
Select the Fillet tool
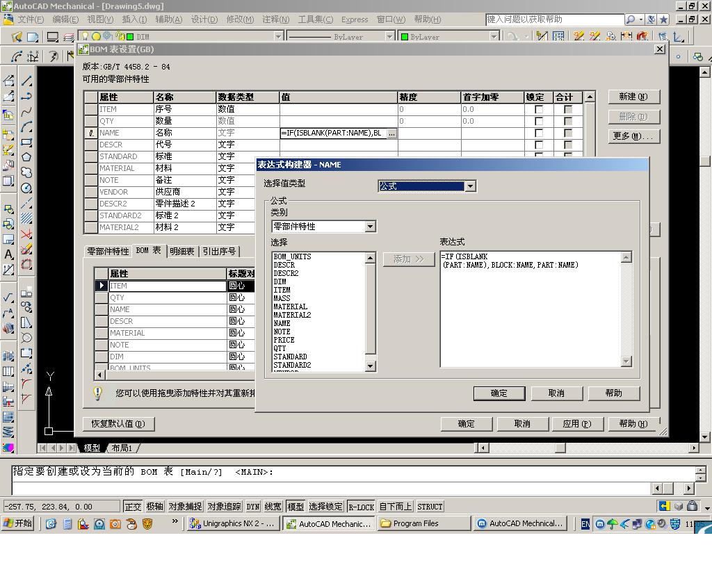tap(27, 384)
